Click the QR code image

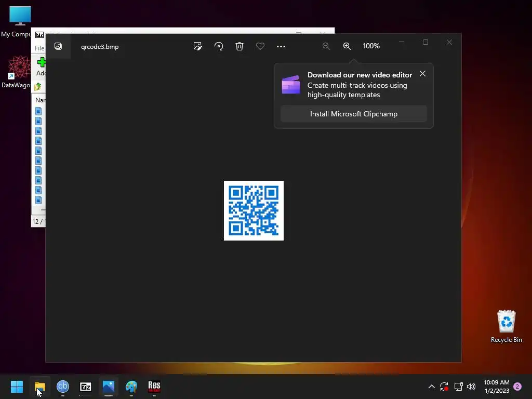(254, 211)
